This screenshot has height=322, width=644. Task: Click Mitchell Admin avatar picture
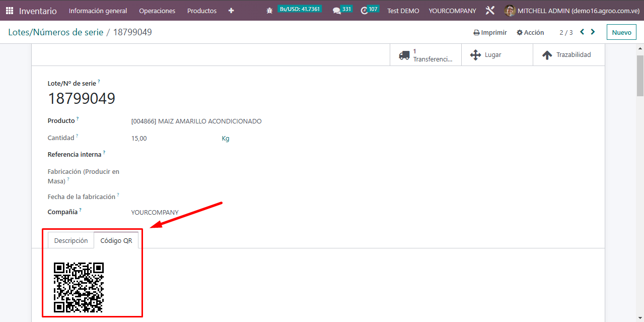point(510,11)
